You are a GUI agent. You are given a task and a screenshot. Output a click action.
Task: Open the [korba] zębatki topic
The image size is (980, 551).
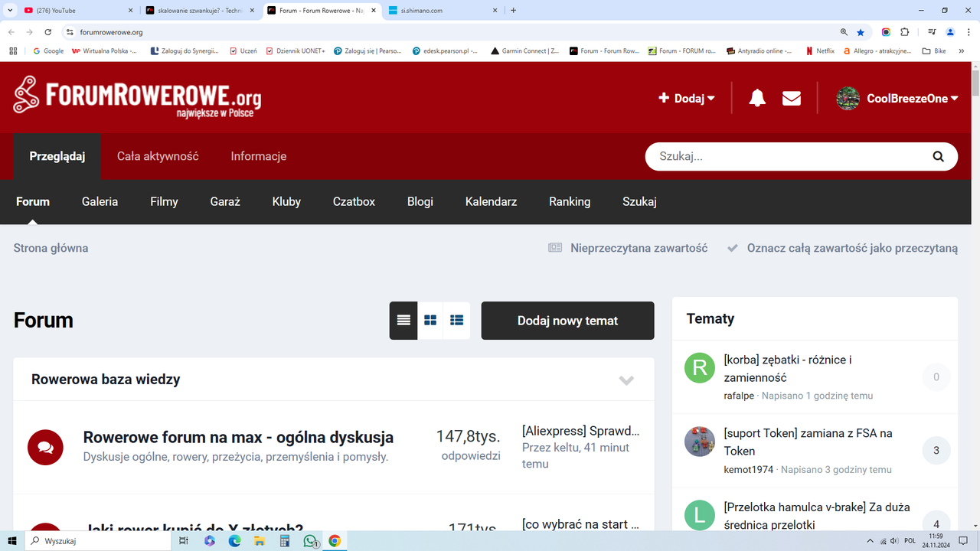(788, 368)
